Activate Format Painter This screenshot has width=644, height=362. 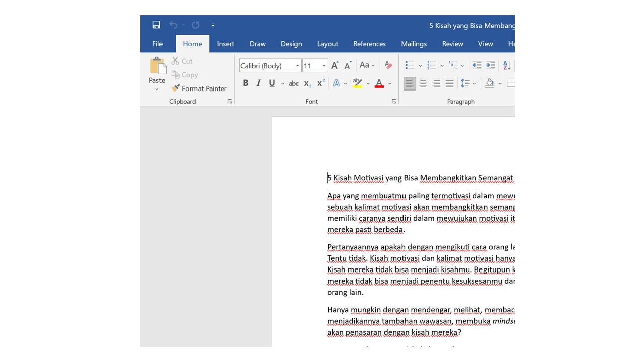[199, 88]
